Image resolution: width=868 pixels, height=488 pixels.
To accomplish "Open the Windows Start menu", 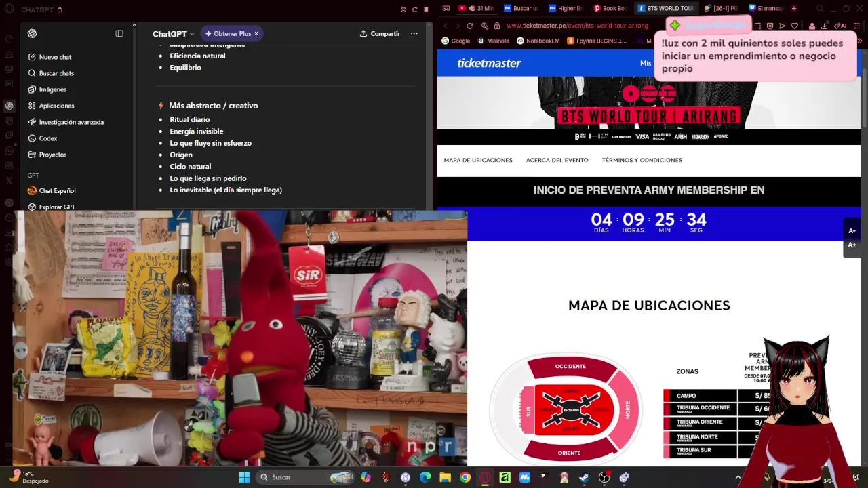I will 243,477.
